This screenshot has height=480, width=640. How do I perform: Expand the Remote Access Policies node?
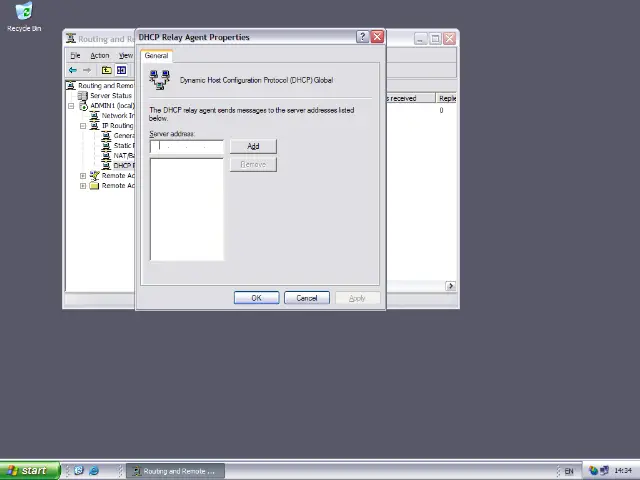[x=83, y=176]
